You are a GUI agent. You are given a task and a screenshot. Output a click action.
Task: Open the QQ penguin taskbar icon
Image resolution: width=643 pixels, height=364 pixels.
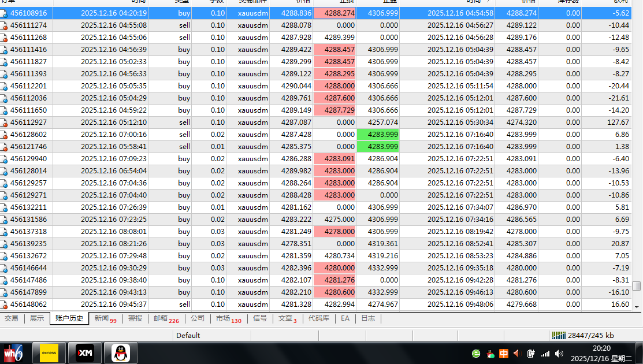tap(121, 352)
